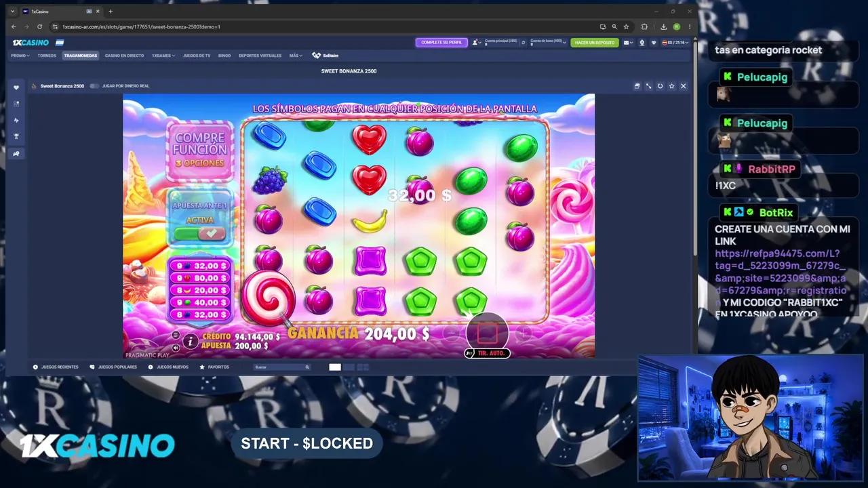Stop the spin with the square button
Image resolution: width=868 pixels, height=488 pixels.
[x=488, y=332]
